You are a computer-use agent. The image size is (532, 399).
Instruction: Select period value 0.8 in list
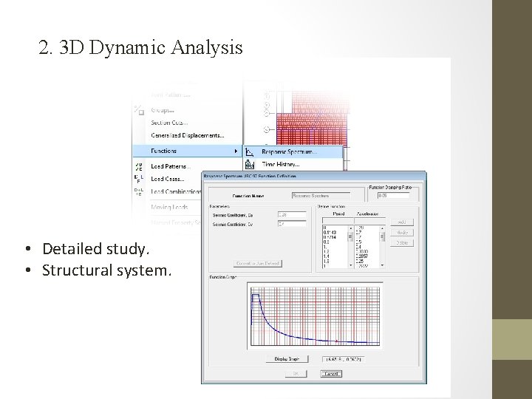(327, 242)
